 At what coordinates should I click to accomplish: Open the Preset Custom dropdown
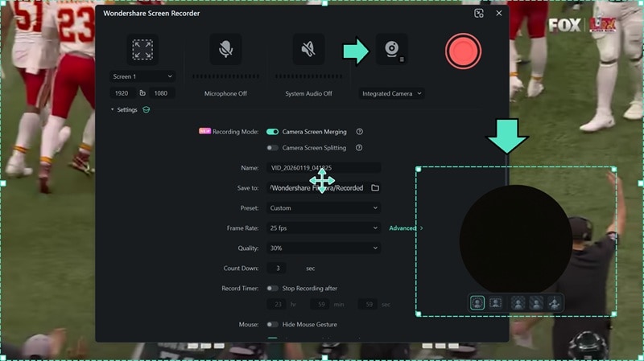pos(324,208)
